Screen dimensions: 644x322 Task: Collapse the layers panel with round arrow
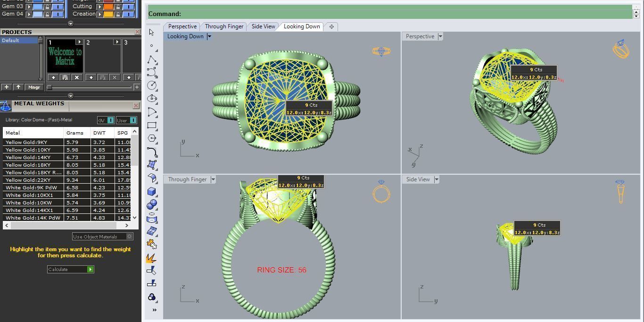tap(71, 24)
